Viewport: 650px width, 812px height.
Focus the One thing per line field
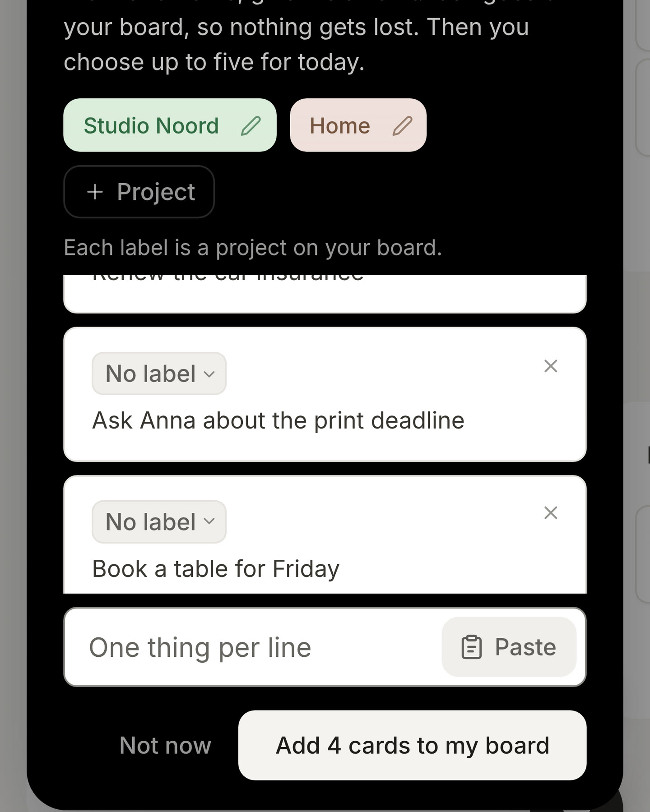click(253, 647)
